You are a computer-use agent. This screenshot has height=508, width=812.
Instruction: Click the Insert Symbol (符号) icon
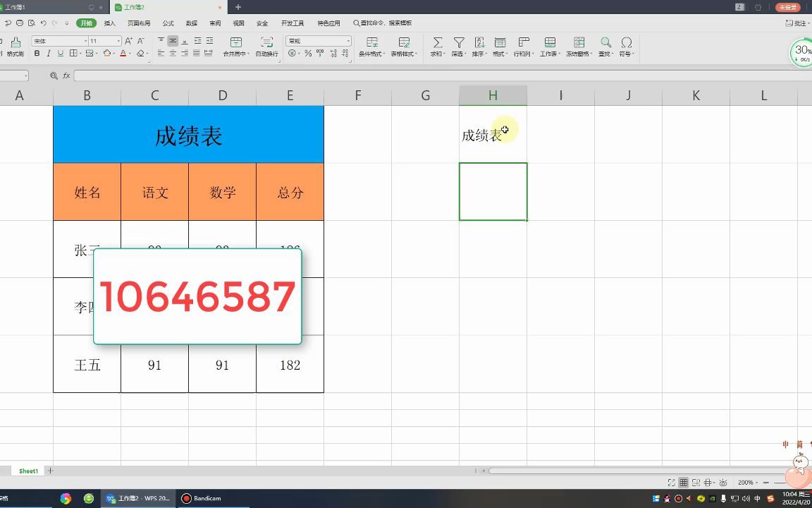pyautogui.click(x=627, y=44)
